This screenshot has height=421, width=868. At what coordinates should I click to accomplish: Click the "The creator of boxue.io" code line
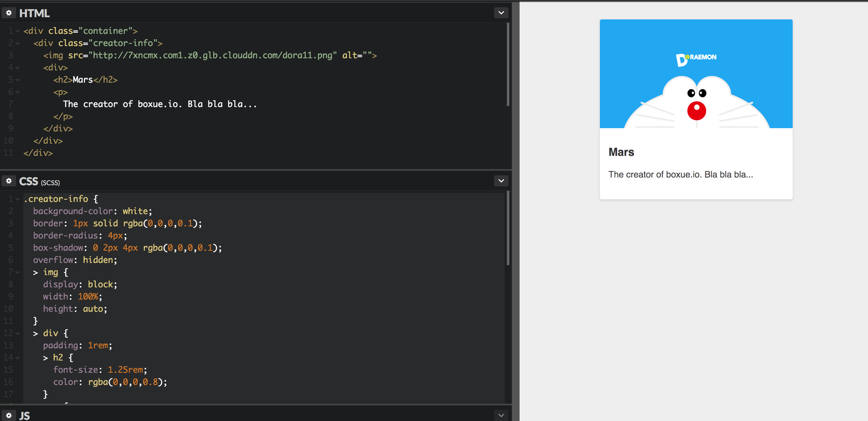(x=160, y=104)
